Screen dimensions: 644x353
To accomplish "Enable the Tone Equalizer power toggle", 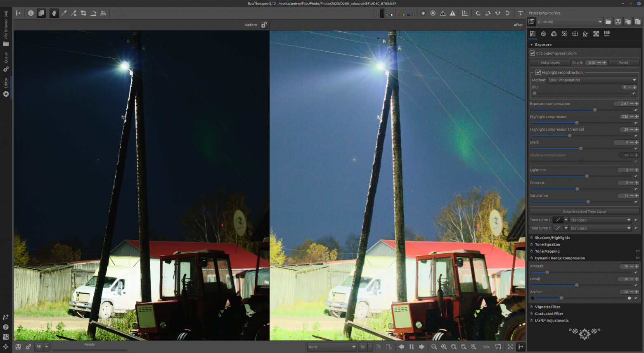I will click(x=532, y=244).
